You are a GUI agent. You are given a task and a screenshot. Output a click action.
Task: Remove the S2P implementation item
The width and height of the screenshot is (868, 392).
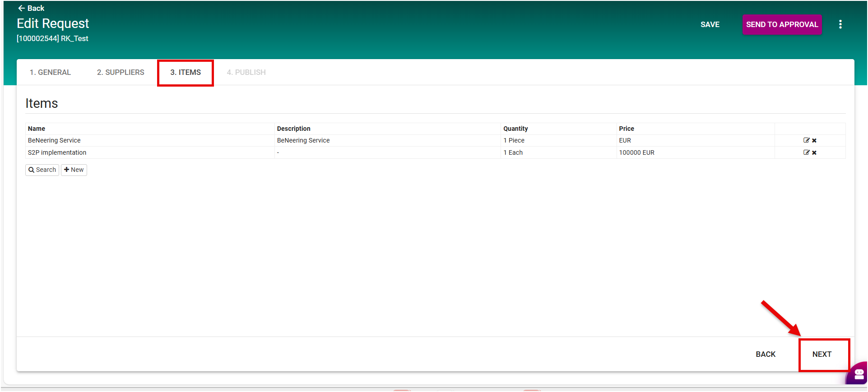coord(814,153)
